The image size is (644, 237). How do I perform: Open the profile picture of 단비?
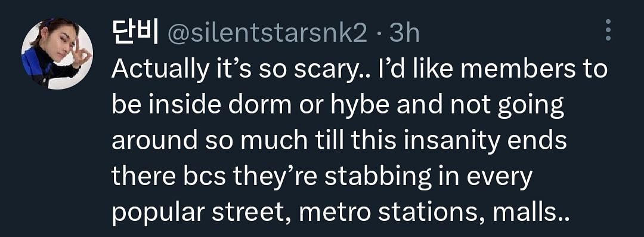[x=57, y=54]
